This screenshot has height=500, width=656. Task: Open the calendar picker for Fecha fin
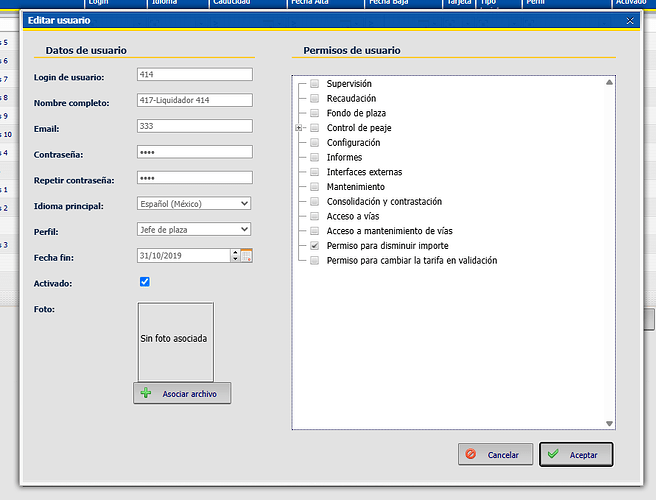click(x=246, y=256)
